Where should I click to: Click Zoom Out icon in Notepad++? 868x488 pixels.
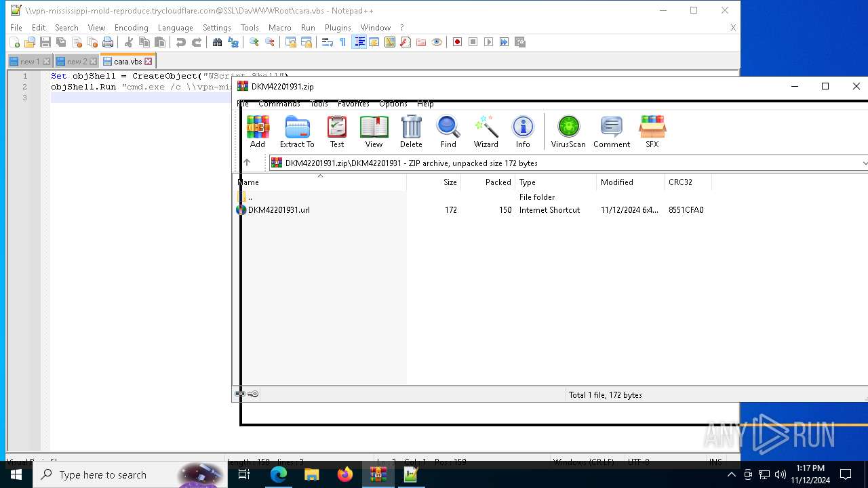pos(270,42)
